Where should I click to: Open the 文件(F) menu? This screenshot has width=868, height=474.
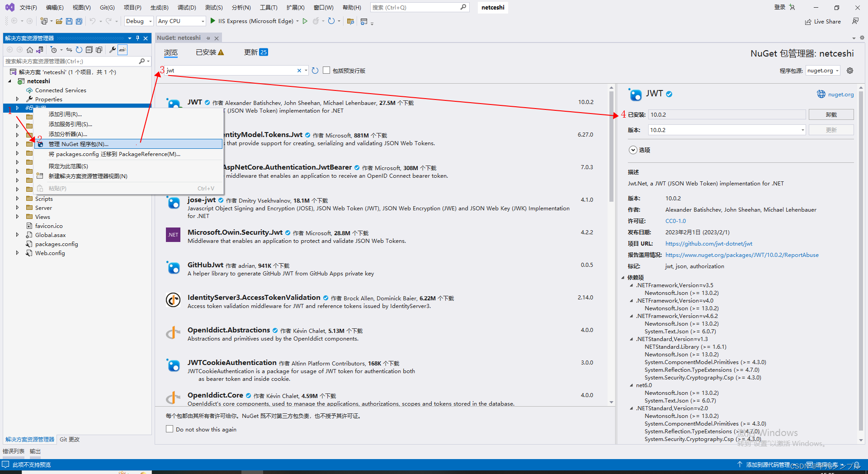click(x=28, y=7)
